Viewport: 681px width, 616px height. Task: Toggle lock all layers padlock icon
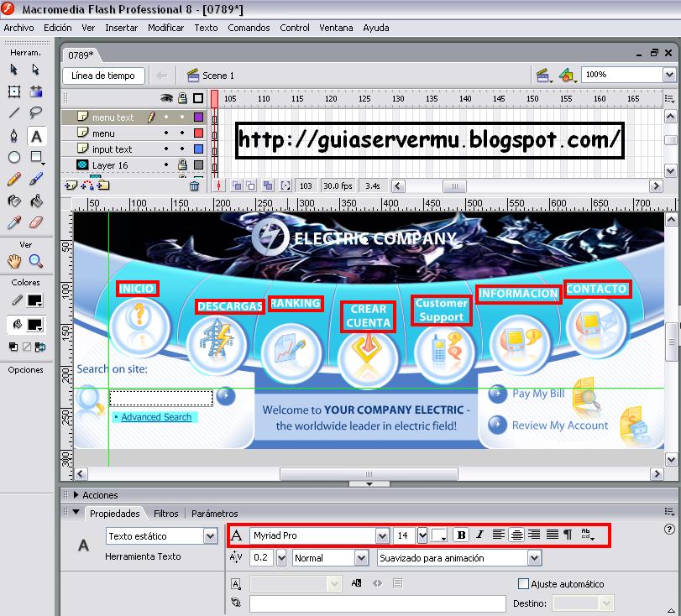[182, 98]
